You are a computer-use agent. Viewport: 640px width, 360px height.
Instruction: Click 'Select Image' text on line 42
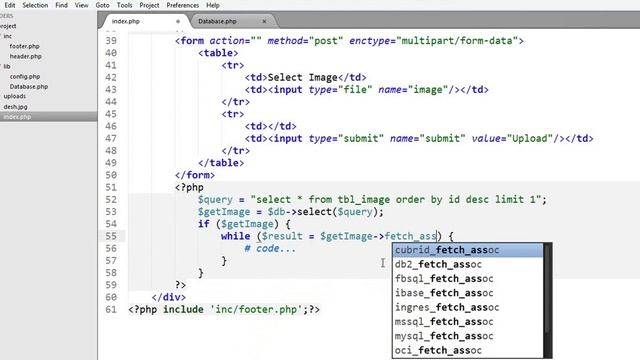pyautogui.click(x=302, y=78)
